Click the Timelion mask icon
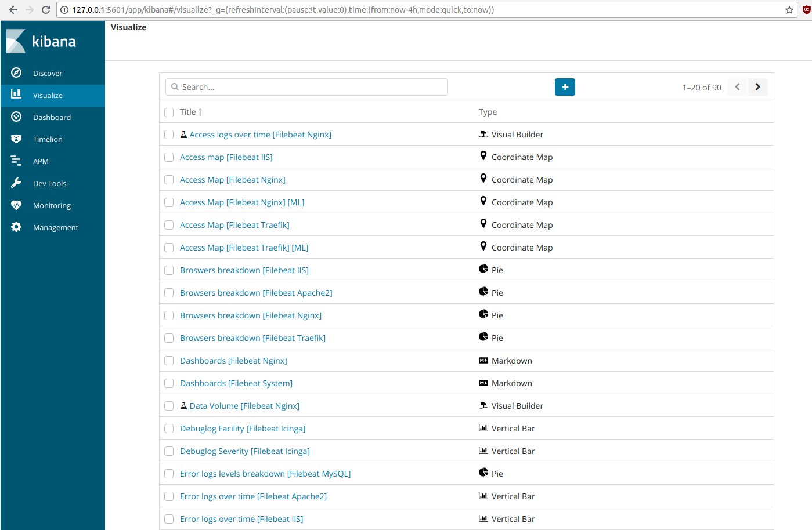The image size is (812, 530). pos(16,139)
